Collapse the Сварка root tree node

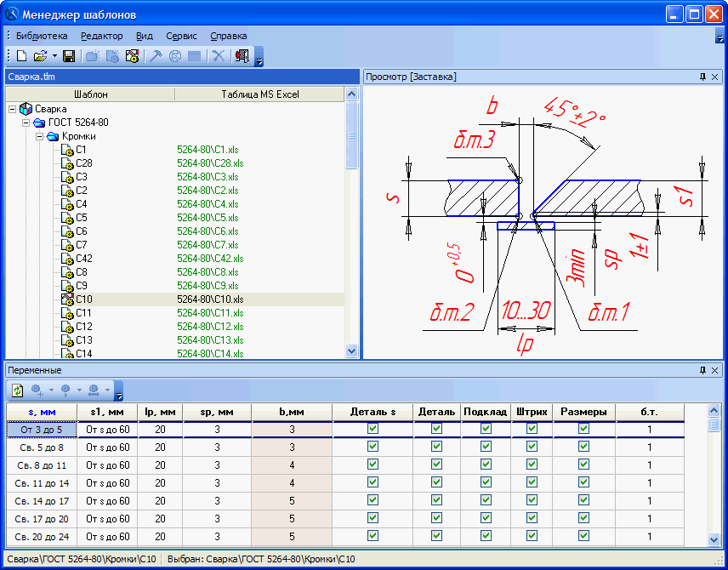coord(13,109)
